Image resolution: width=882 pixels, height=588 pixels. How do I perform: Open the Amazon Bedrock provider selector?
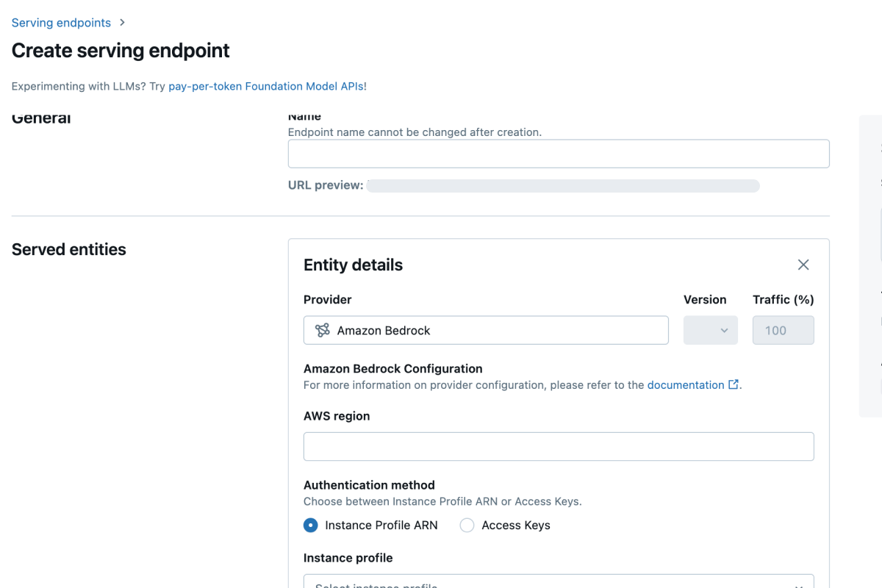coord(486,330)
